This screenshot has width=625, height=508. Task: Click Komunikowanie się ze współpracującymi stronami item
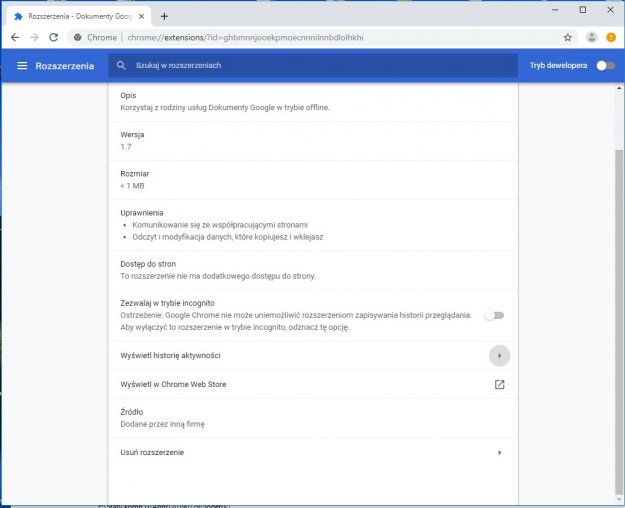click(220, 225)
